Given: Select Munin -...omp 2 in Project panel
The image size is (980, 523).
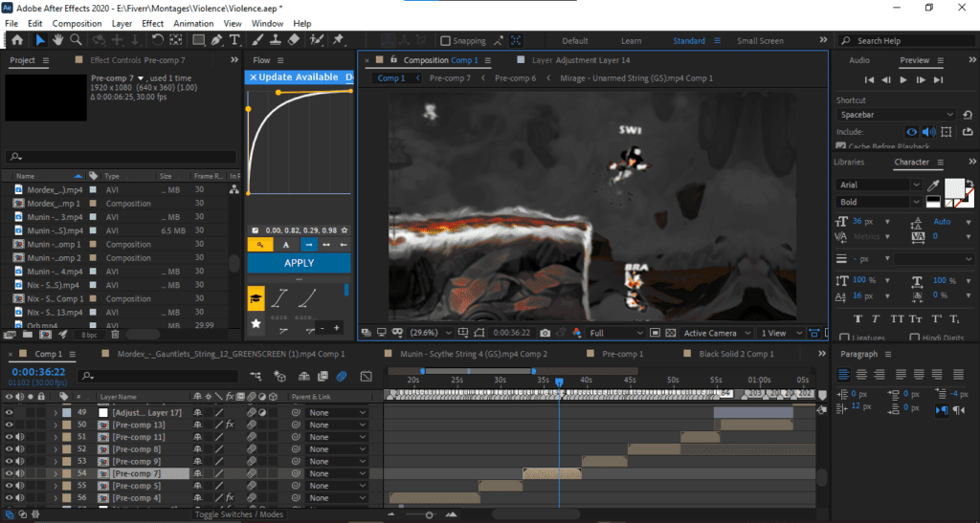Looking at the screenshot, I should (x=54, y=258).
